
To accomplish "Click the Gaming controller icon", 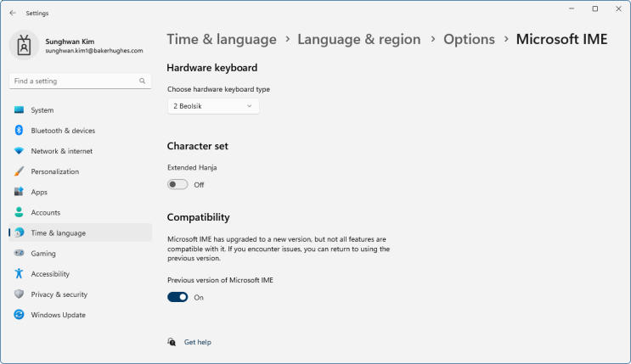I will (x=19, y=254).
